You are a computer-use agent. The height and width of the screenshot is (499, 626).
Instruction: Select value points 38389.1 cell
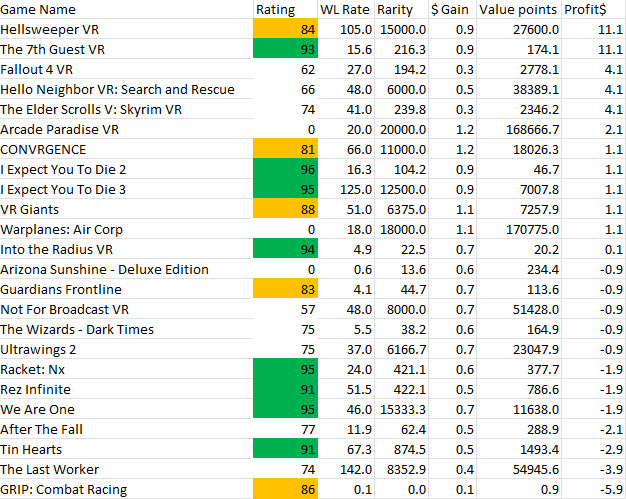tap(519, 89)
